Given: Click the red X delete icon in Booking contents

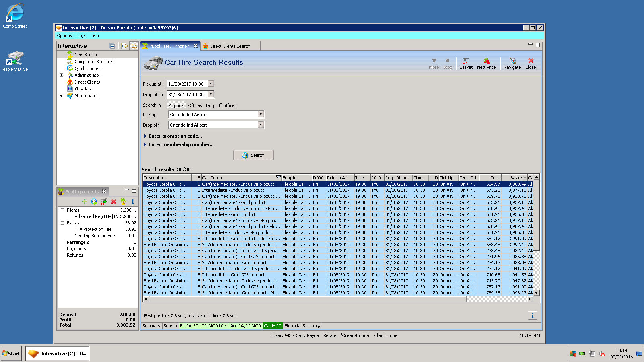Looking at the screenshot, I should [x=114, y=202].
